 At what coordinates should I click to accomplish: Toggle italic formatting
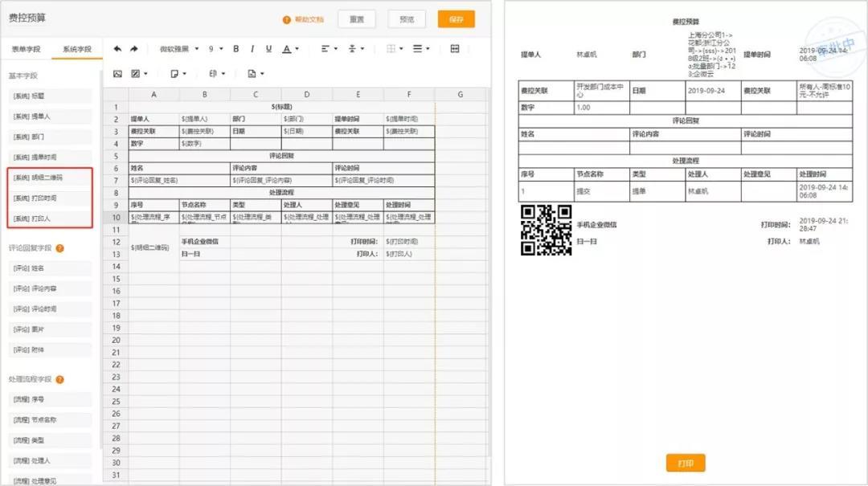252,49
